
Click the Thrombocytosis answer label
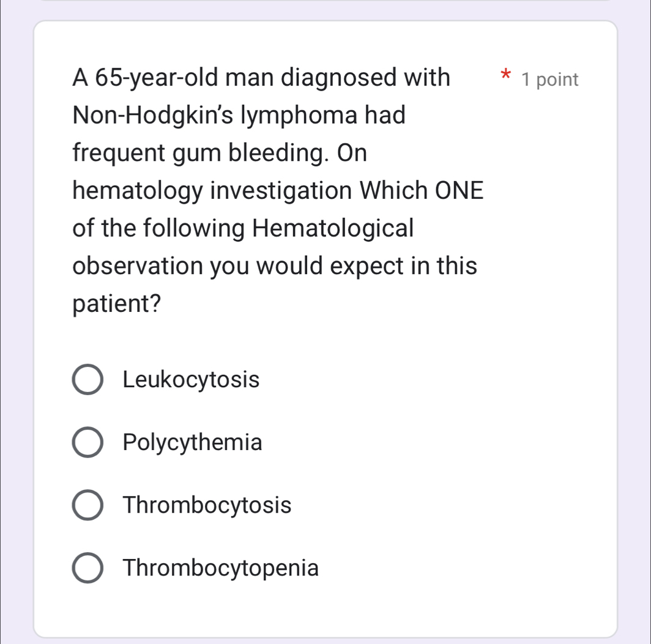tap(207, 505)
